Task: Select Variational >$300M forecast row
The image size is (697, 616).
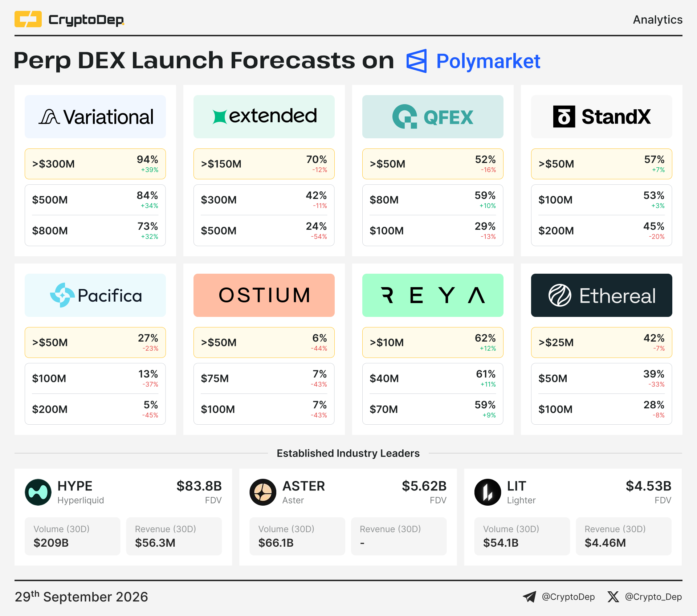Action: tap(95, 164)
